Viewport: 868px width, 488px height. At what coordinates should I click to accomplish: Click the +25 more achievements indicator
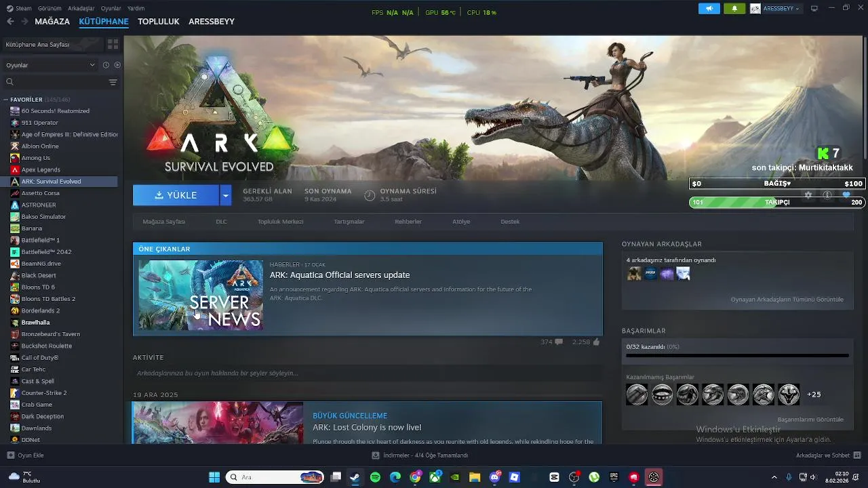(x=814, y=394)
